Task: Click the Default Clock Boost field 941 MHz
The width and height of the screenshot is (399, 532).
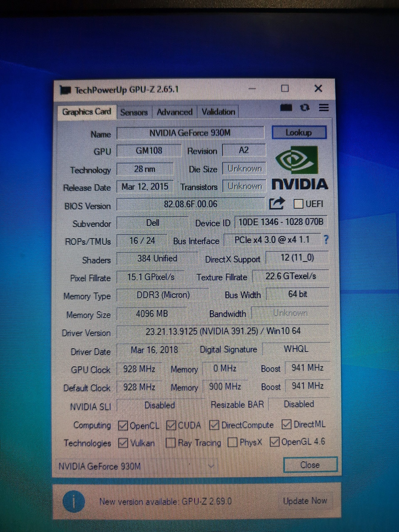Action: [308, 386]
